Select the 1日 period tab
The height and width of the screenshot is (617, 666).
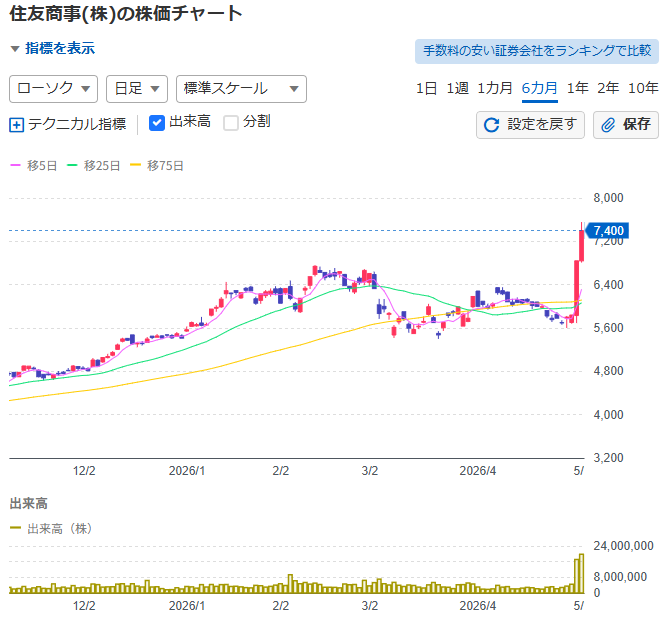426,88
